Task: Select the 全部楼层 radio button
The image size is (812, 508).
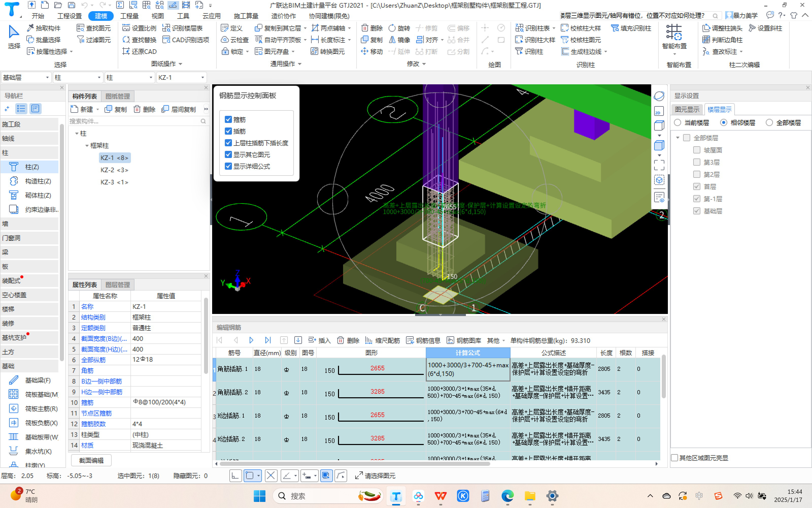Action: pos(769,123)
